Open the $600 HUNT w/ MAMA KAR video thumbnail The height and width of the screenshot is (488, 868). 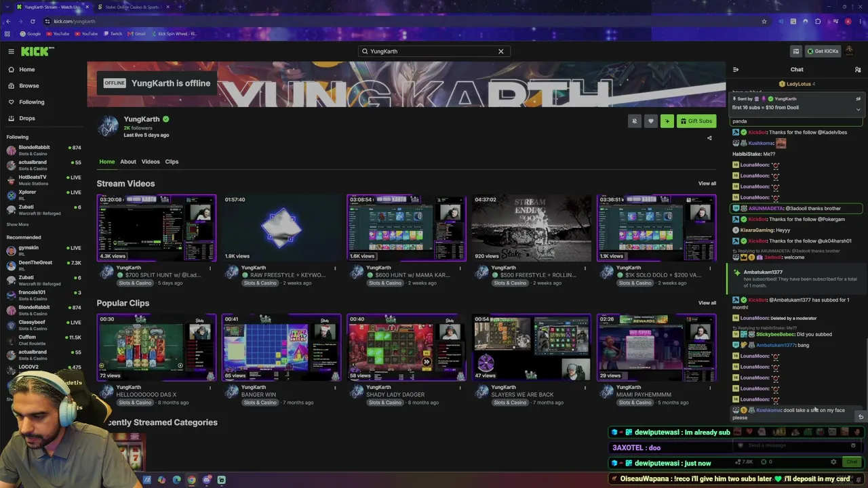(406, 228)
